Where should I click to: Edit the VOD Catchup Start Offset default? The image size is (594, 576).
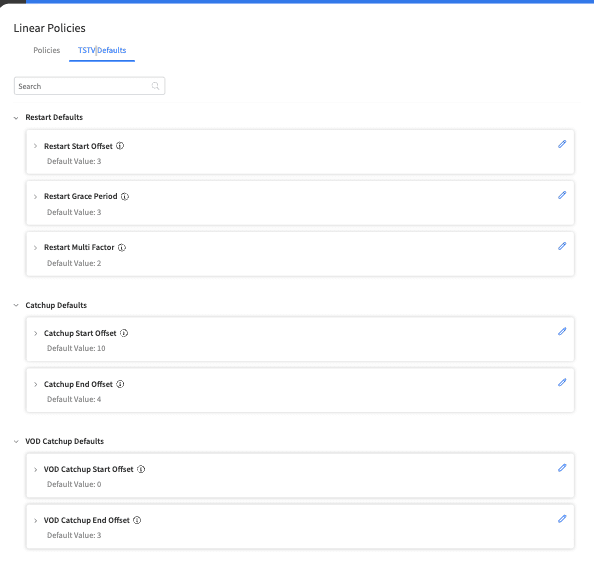pyautogui.click(x=562, y=468)
